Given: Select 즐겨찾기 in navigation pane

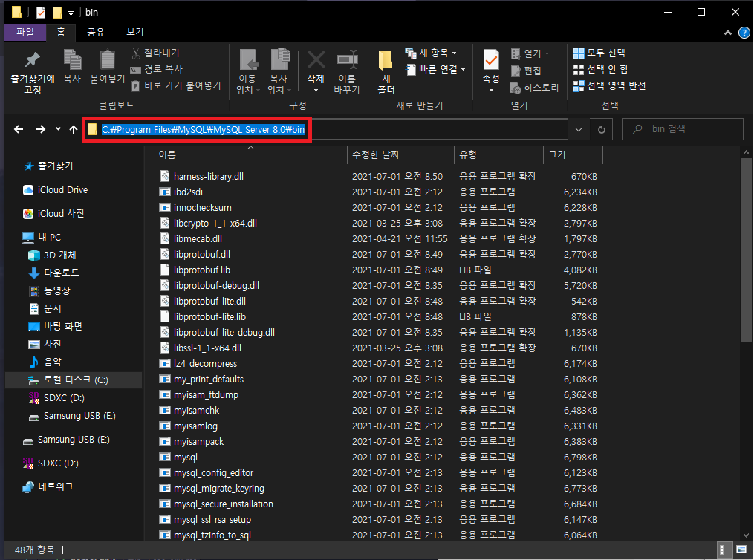Looking at the screenshot, I should [48, 166].
